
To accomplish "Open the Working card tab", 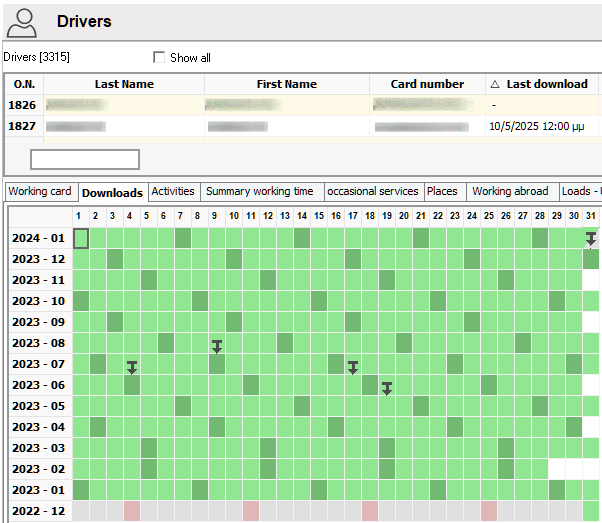I will (40, 191).
